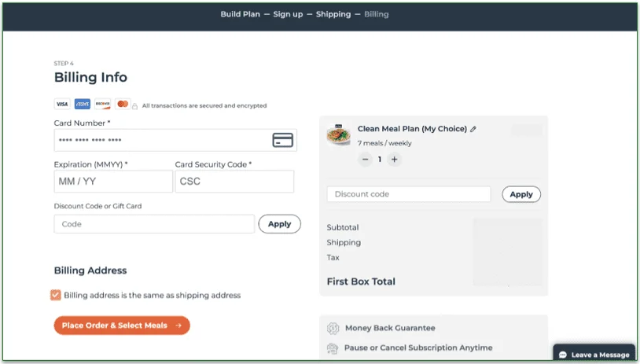640x364 pixels.
Task: Click the Billing Info heading
Action: [90, 77]
